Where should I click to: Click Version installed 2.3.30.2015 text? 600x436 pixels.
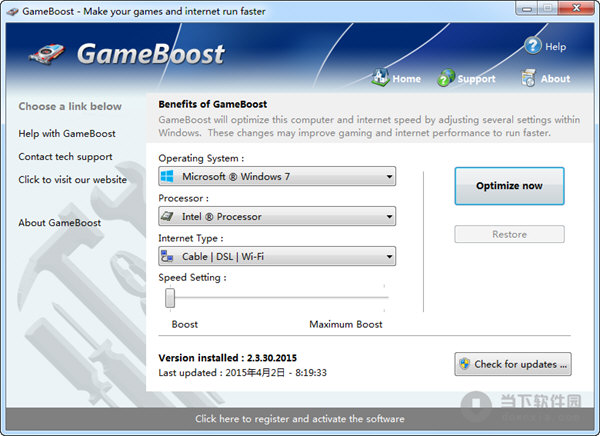click(228, 358)
